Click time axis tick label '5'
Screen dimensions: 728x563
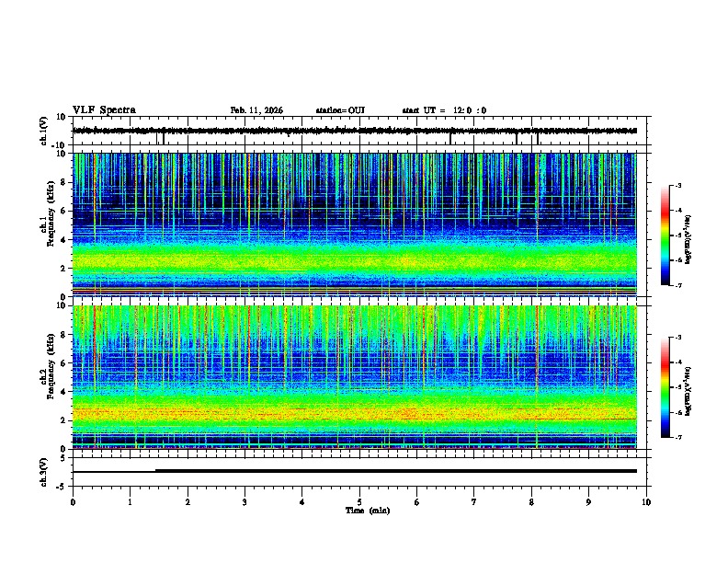tap(359, 502)
